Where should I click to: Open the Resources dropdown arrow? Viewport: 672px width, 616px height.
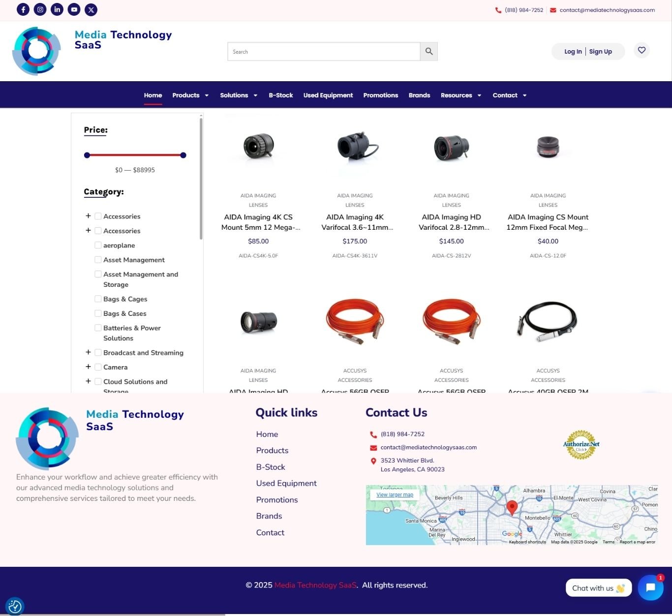479,95
